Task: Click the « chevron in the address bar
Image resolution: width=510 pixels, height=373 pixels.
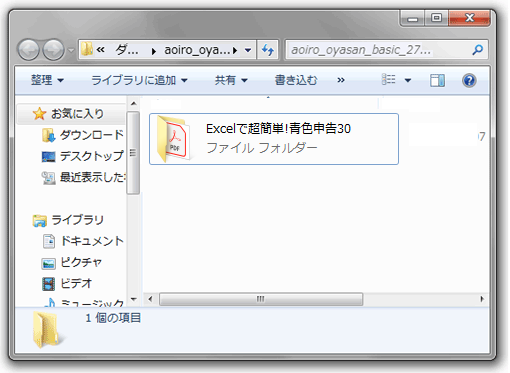Action: (100, 50)
